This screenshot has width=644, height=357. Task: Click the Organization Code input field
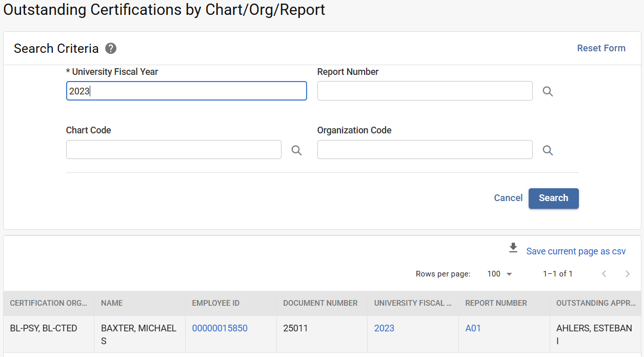point(425,150)
